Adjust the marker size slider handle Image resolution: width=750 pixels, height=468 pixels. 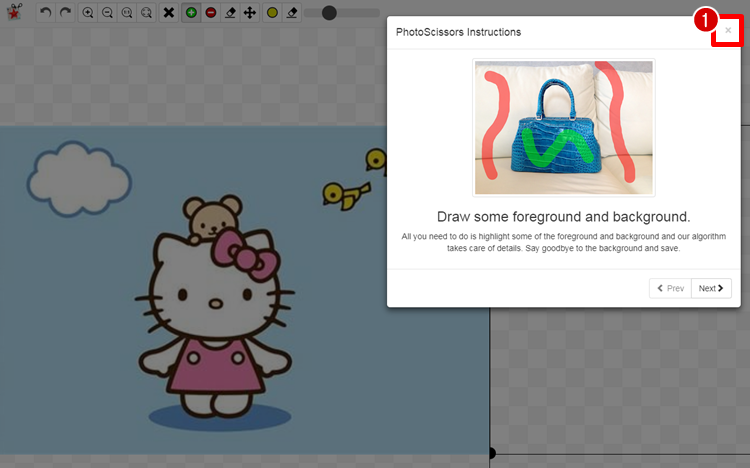pos(329,13)
